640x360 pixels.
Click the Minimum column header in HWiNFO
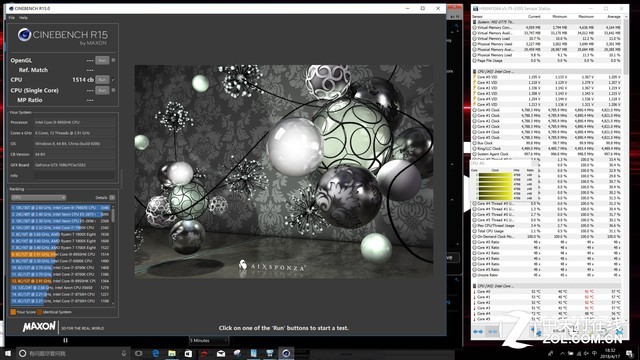click(560, 17)
